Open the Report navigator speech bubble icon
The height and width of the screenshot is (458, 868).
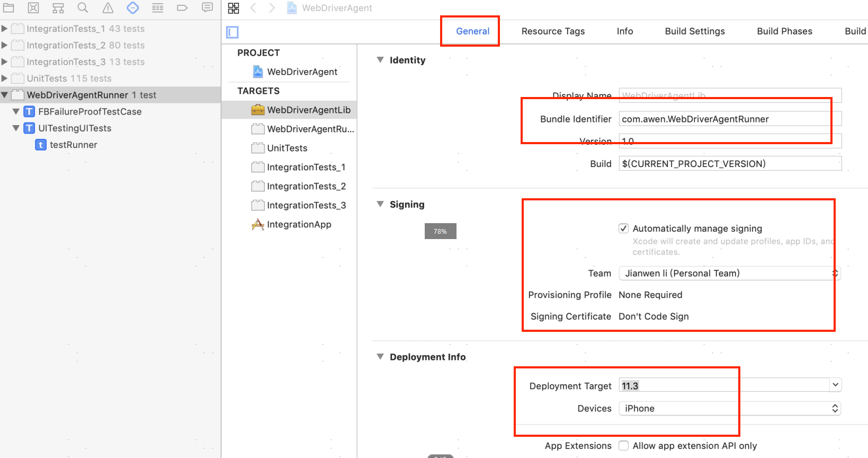[207, 7]
